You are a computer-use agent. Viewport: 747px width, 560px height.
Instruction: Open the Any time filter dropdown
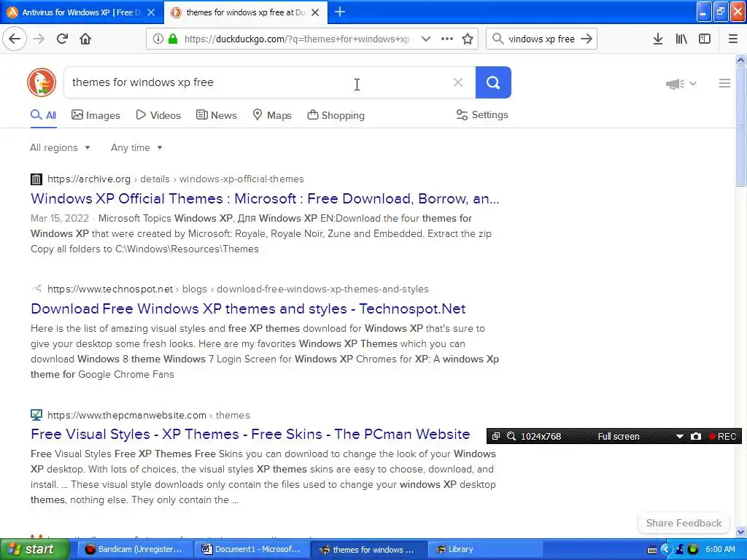(136, 147)
